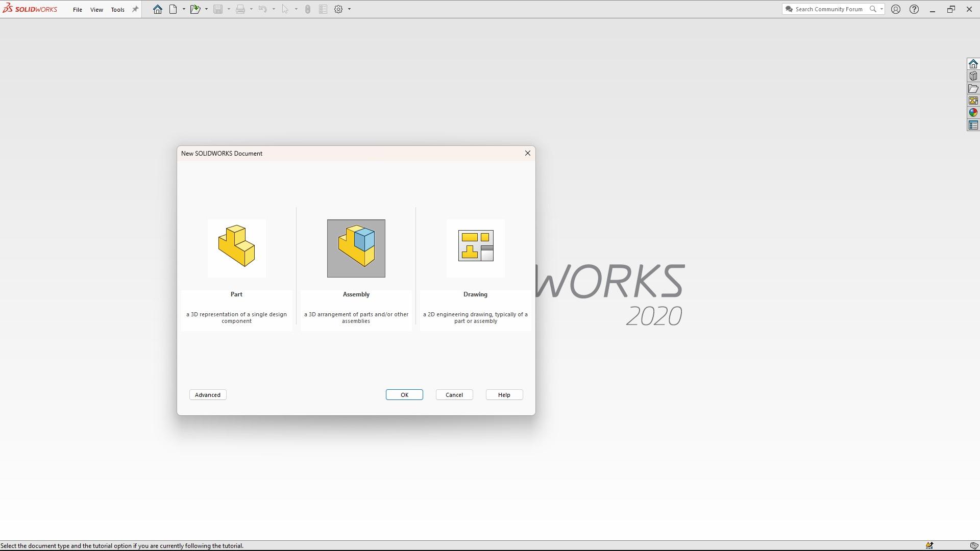The width and height of the screenshot is (980, 551).
Task: Click the '3D representation of a single design component' text
Action: [x=237, y=318]
